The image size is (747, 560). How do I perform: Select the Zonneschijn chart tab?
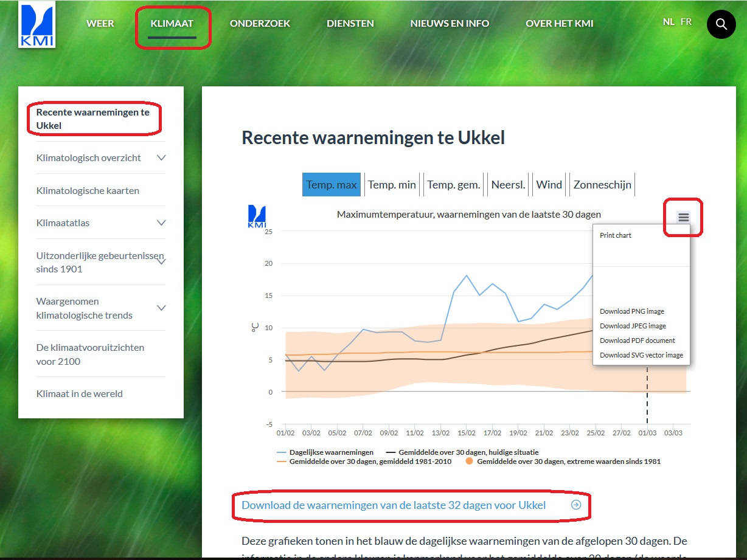tap(602, 185)
